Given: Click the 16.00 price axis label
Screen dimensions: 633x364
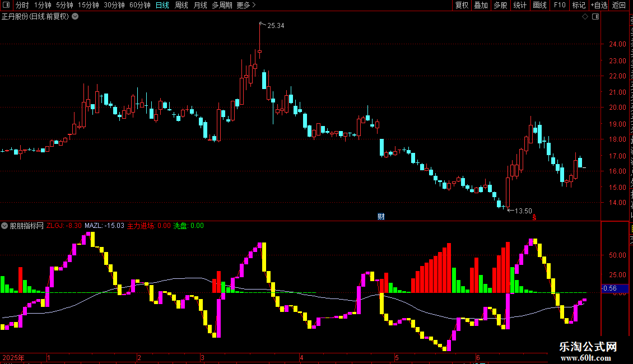Looking at the screenshot, I should pos(618,171).
